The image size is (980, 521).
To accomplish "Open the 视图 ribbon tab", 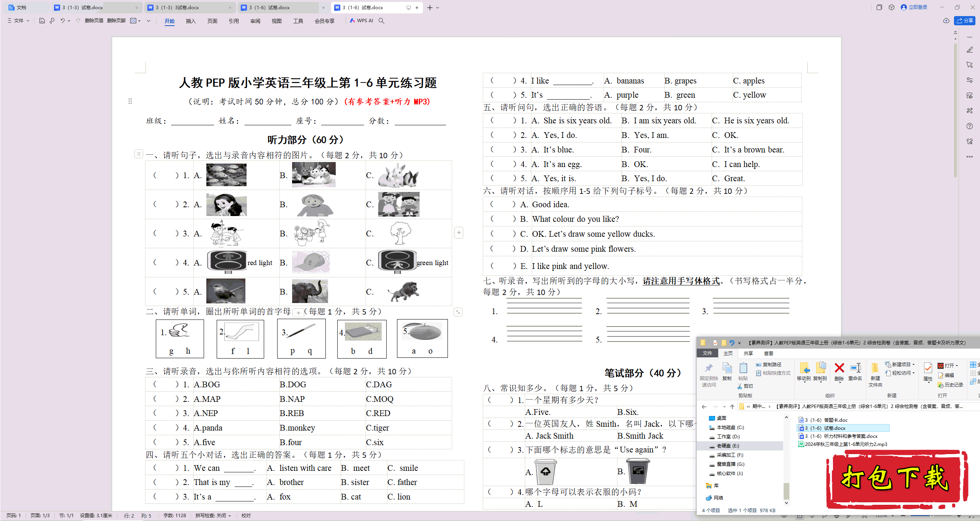I will (276, 21).
